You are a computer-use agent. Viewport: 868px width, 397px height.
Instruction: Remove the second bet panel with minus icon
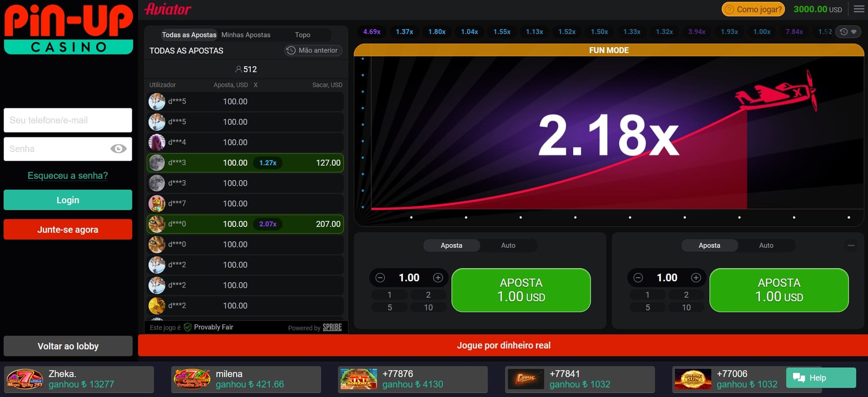click(x=851, y=245)
